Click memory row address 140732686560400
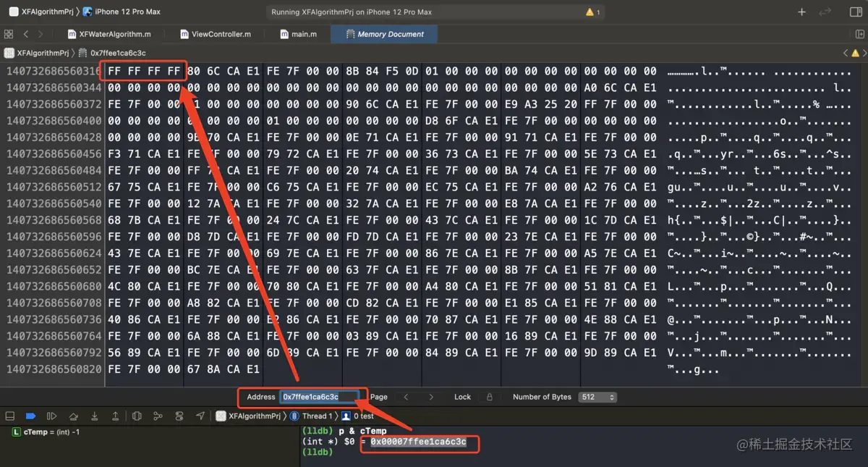 click(x=54, y=121)
